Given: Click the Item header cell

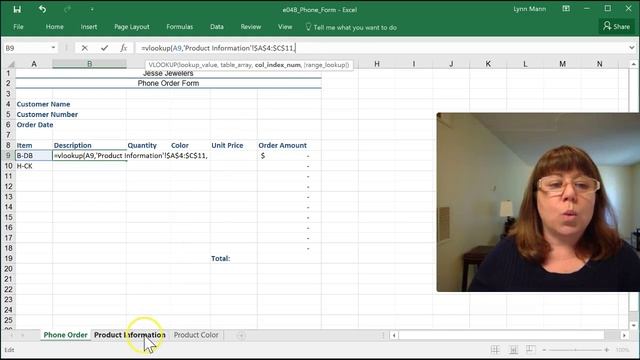Looking at the screenshot, I should click(x=34, y=145).
